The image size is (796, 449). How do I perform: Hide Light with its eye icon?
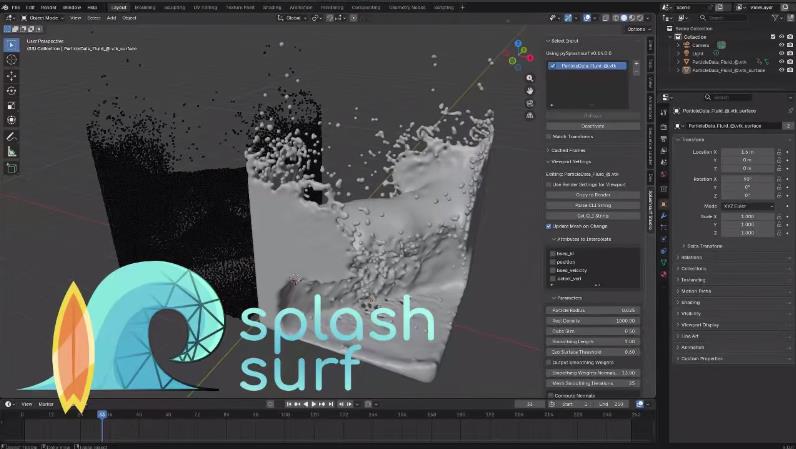tap(781, 53)
